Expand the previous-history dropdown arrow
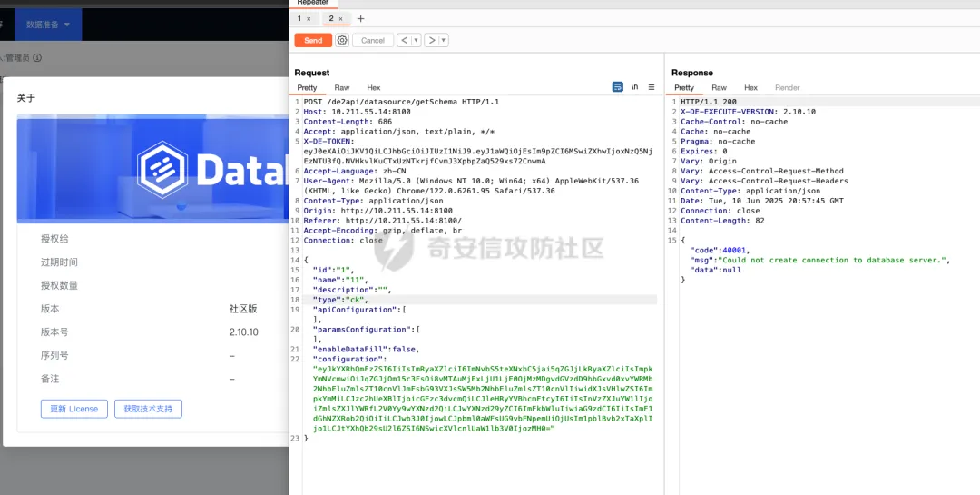Image resolution: width=980 pixels, height=495 pixels. [416, 40]
